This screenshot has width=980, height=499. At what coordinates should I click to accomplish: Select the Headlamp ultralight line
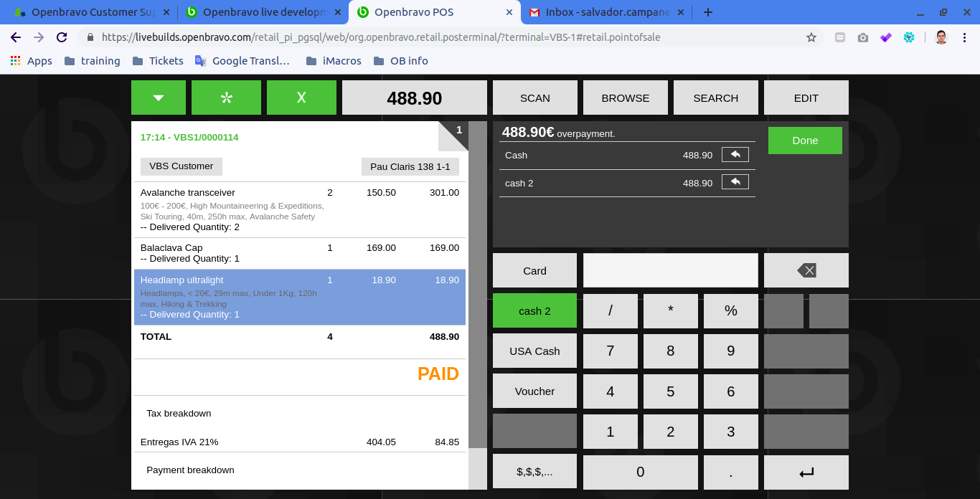[x=300, y=298]
